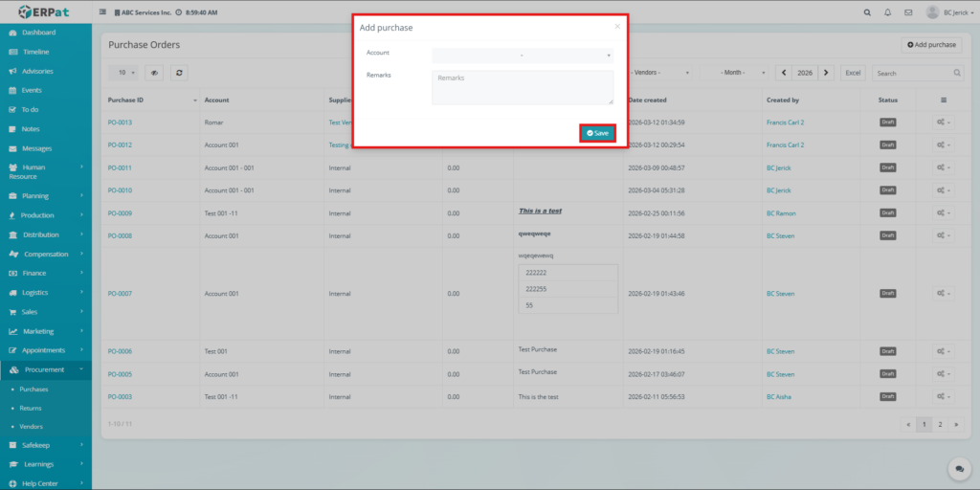The height and width of the screenshot is (490, 980).
Task: Click the search magnifier icon in top bar
Action: [x=867, y=12]
